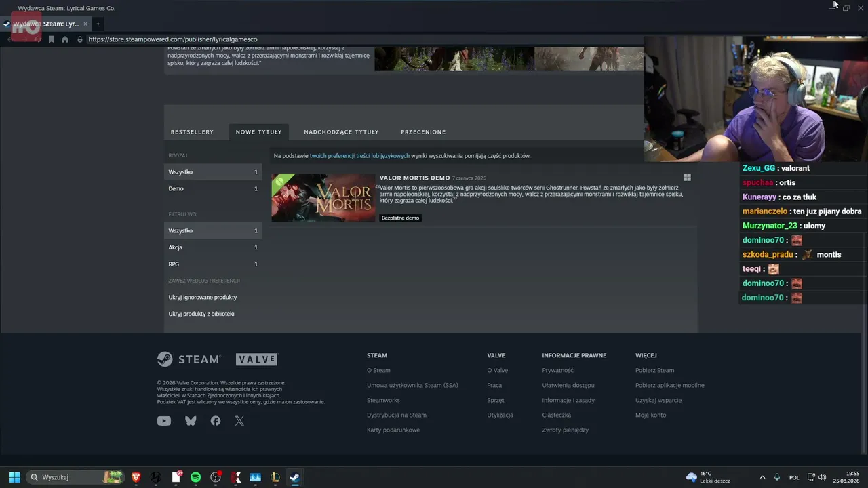Open Uzyskaj wsparcie footer link
The height and width of the screenshot is (488, 868).
[658, 400]
